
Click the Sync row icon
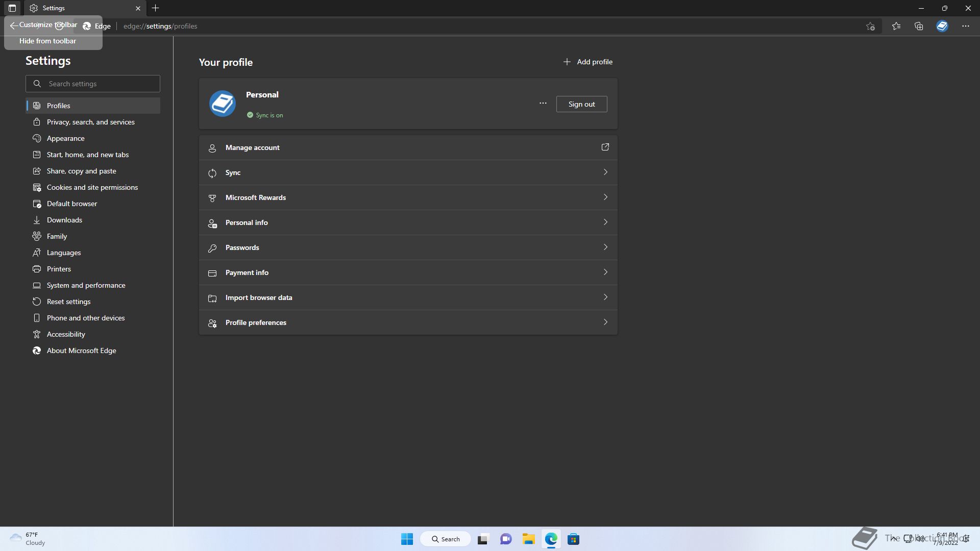212,173
